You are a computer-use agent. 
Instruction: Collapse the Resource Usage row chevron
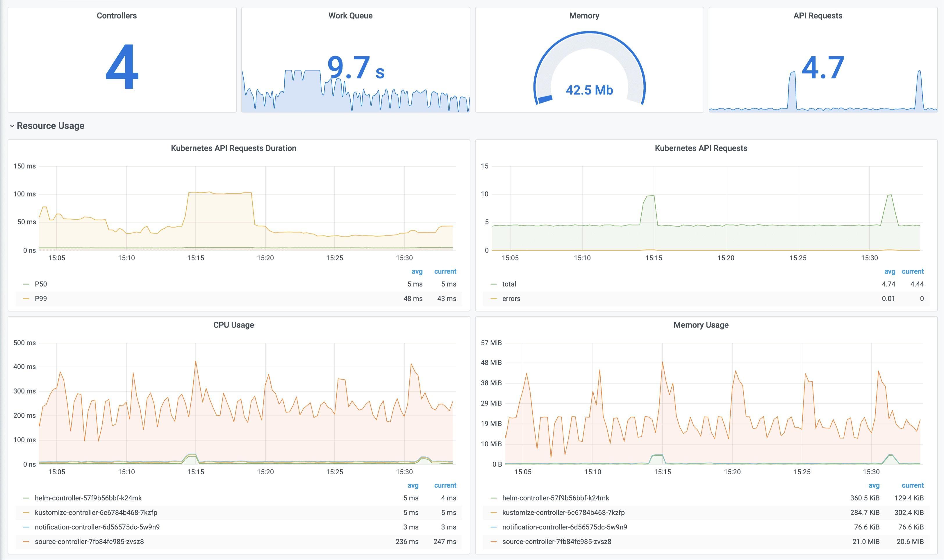(x=12, y=126)
